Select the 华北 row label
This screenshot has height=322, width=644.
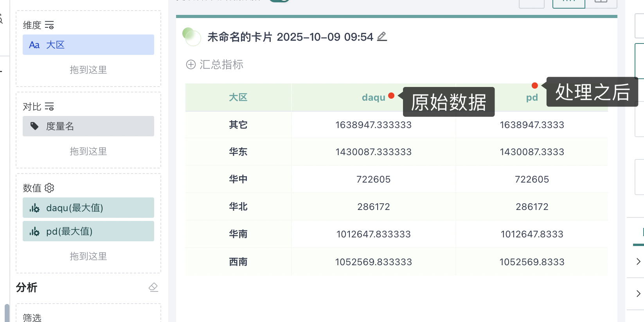(x=238, y=207)
